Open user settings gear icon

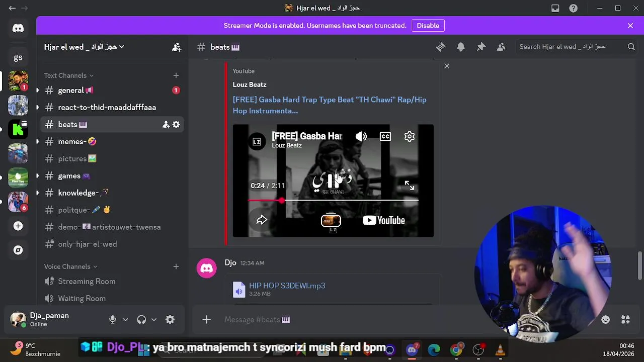pyautogui.click(x=170, y=320)
